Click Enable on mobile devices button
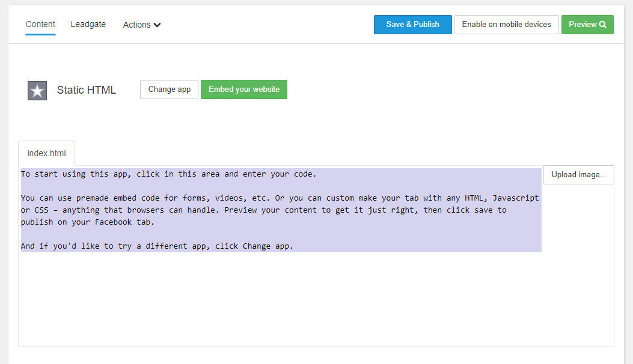Viewport: 633px width, 364px height. pos(506,25)
